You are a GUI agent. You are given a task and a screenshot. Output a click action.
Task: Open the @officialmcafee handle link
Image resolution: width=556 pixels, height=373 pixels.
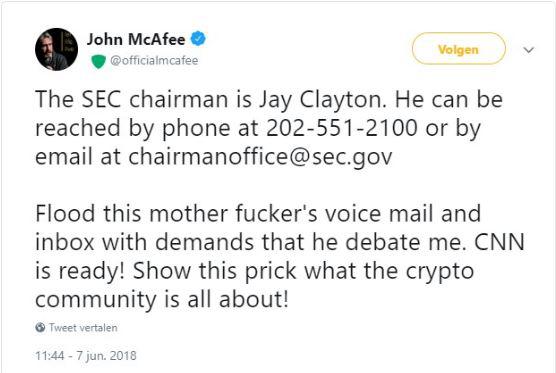(154, 61)
